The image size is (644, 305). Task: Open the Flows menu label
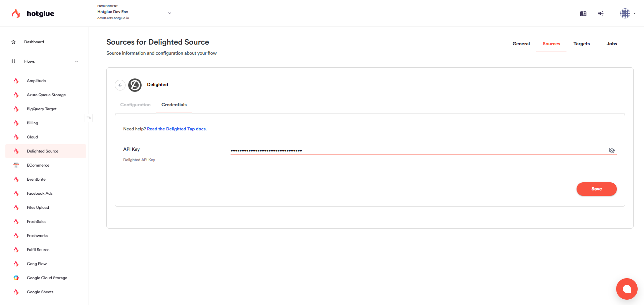30,61
